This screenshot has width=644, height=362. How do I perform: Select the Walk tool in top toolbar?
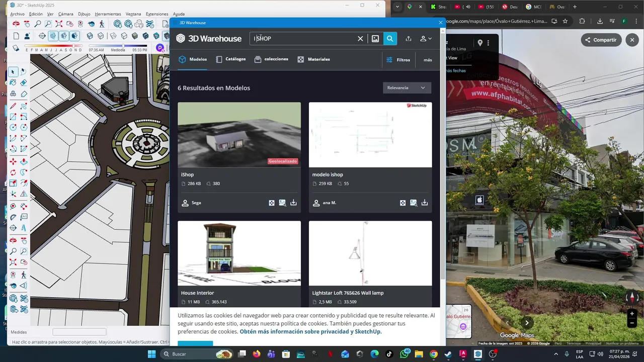[102, 24]
